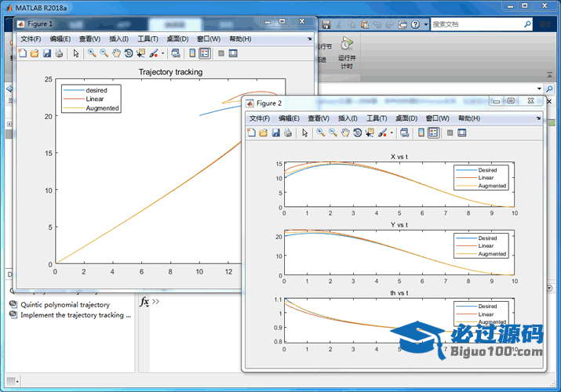Open 帮助(H) menu in Figure 1
Image resolution: width=561 pixels, height=392 pixels.
(x=240, y=39)
